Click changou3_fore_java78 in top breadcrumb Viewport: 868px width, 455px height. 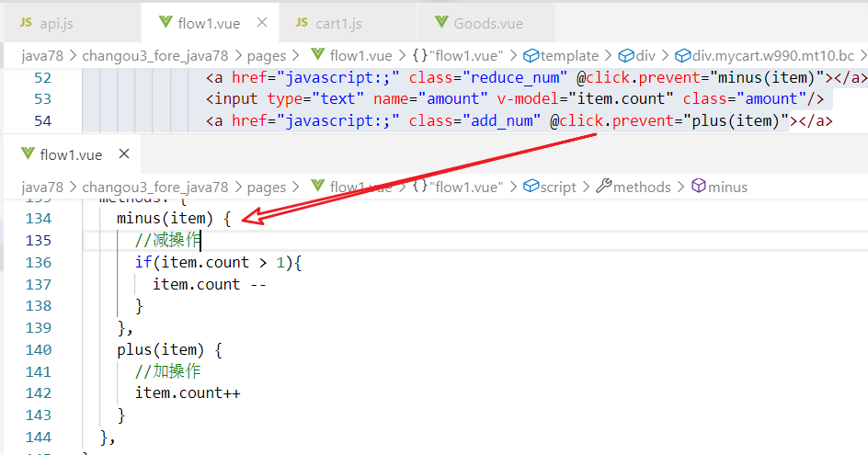click(155, 56)
